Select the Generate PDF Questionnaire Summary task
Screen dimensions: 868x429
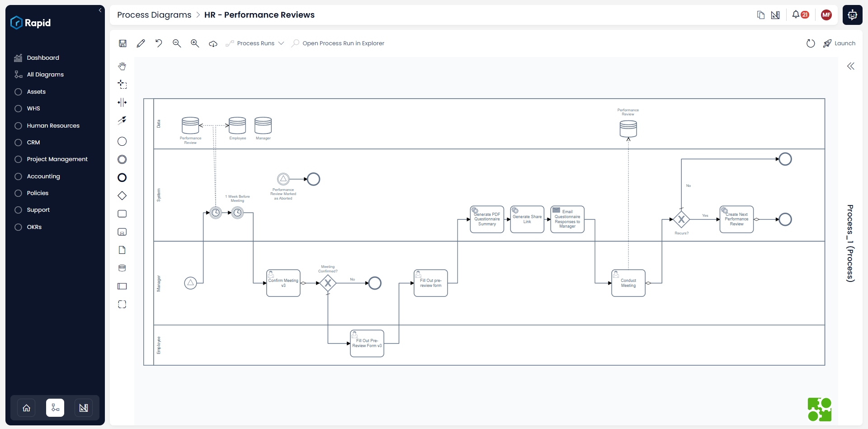pyautogui.click(x=487, y=219)
